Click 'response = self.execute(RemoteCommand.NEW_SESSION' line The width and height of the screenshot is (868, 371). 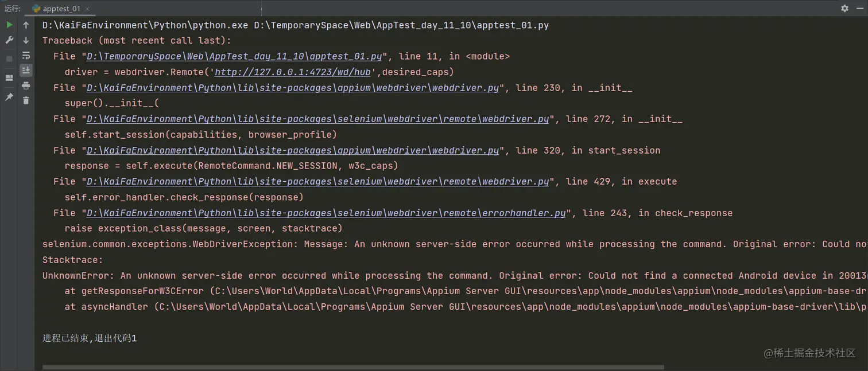pyautogui.click(x=231, y=166)
